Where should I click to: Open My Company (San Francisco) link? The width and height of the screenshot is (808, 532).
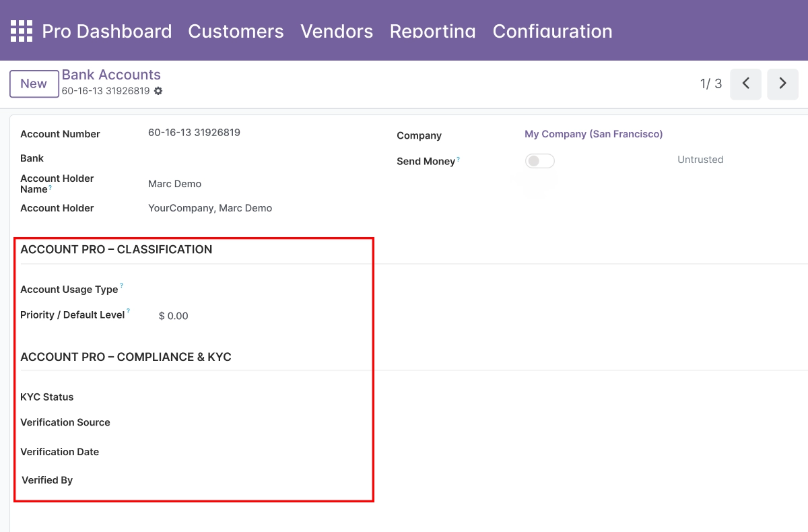click(x=593, y=134)
